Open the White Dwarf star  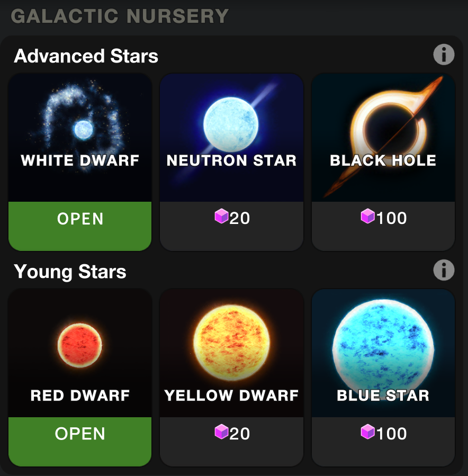(x=80, y=226)
